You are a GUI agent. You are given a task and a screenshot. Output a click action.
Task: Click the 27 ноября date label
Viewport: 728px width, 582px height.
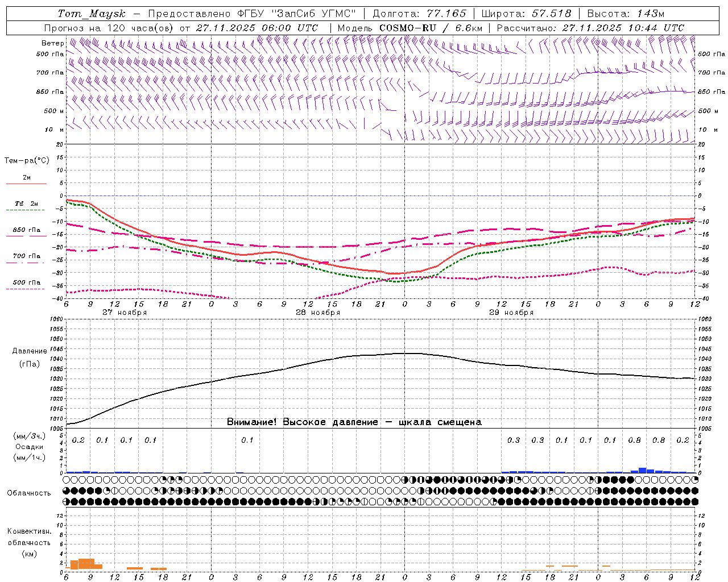click(x=125, y=313)
